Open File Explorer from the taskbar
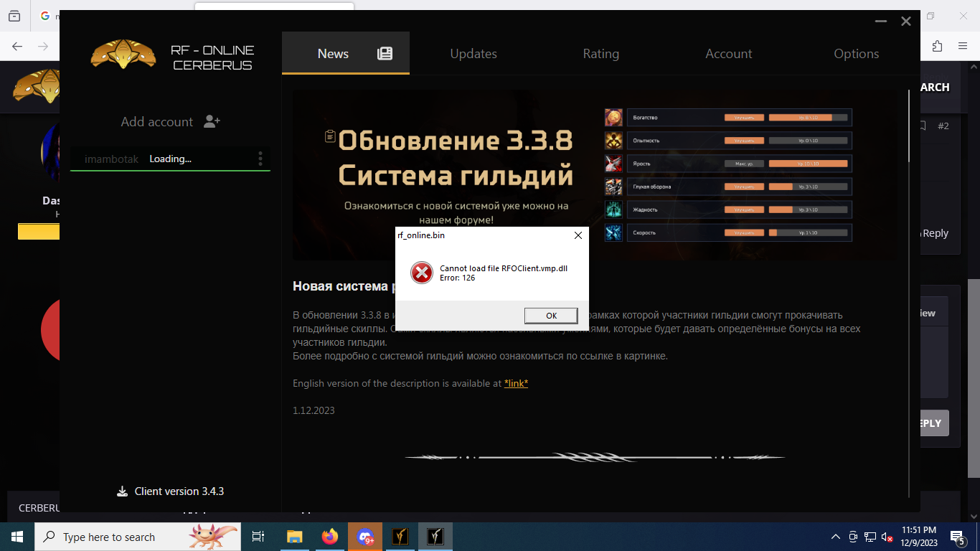 [295, 537]
